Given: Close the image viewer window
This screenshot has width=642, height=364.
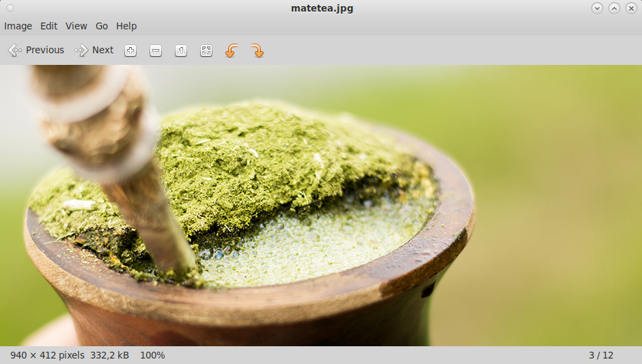Looking at the screenshot, I should (631, 8).
